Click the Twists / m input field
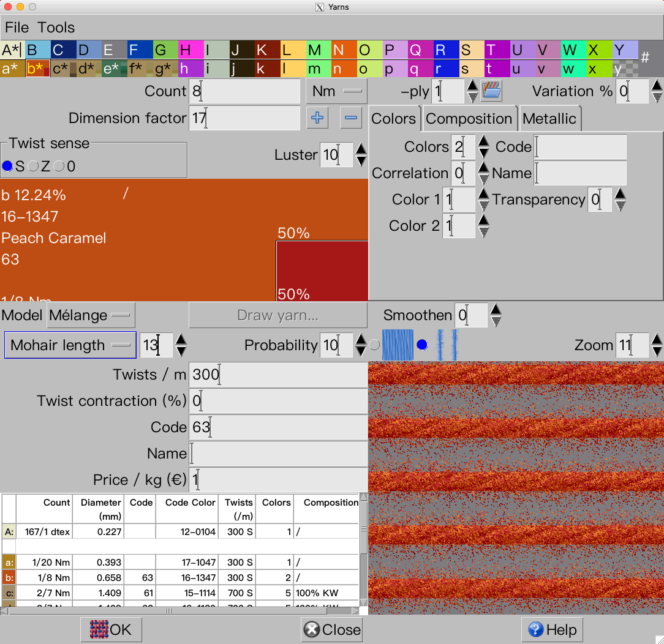 [278, 375]
